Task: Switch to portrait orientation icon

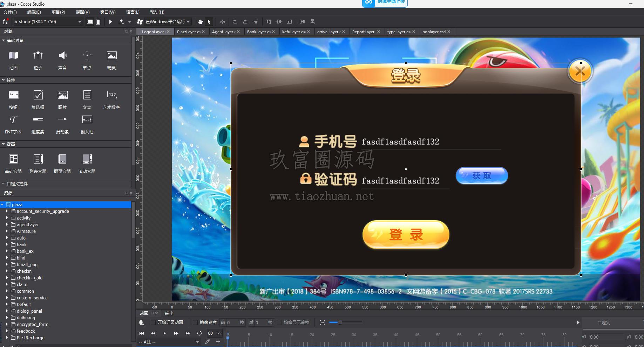Action: click(98, 22)
